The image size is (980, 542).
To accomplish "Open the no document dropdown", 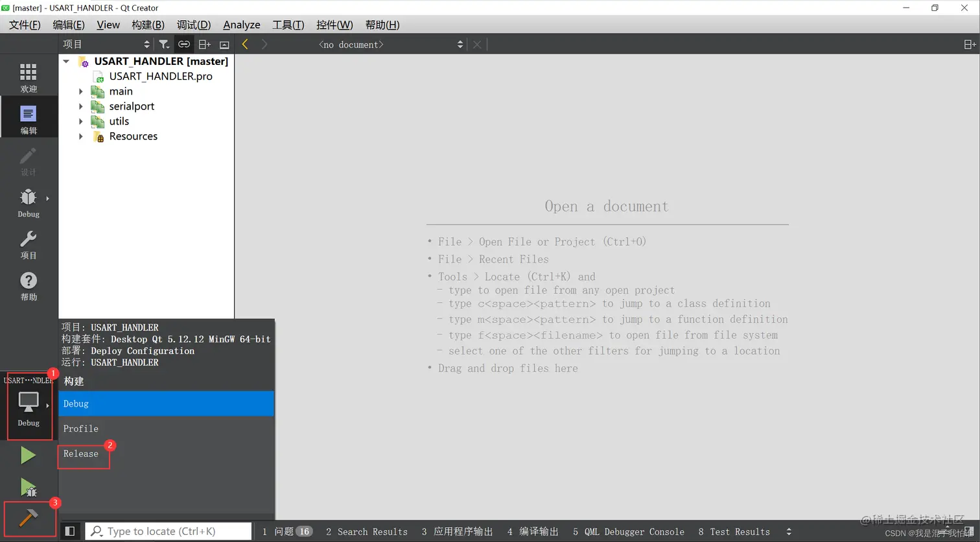I will 390,44.
